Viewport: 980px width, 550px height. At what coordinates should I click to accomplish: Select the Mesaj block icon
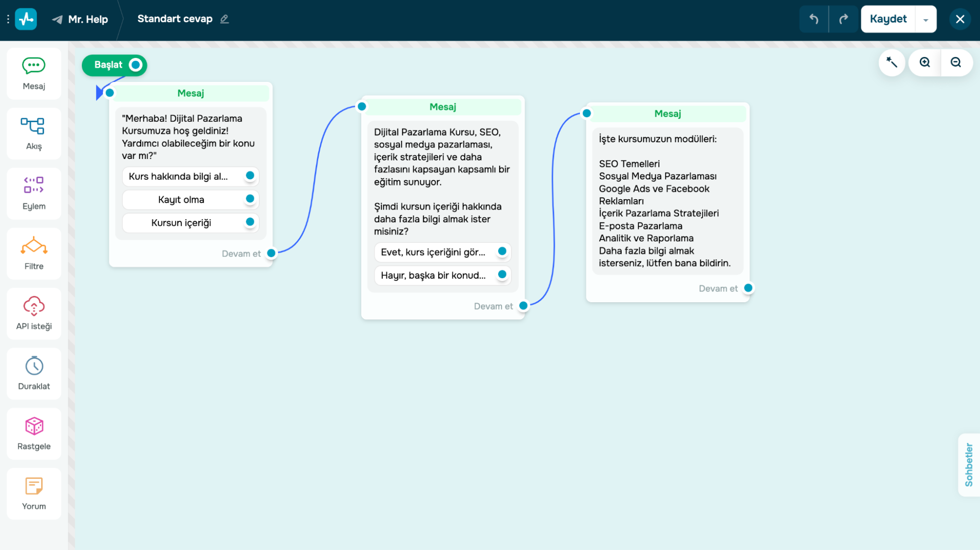[34, 74]
